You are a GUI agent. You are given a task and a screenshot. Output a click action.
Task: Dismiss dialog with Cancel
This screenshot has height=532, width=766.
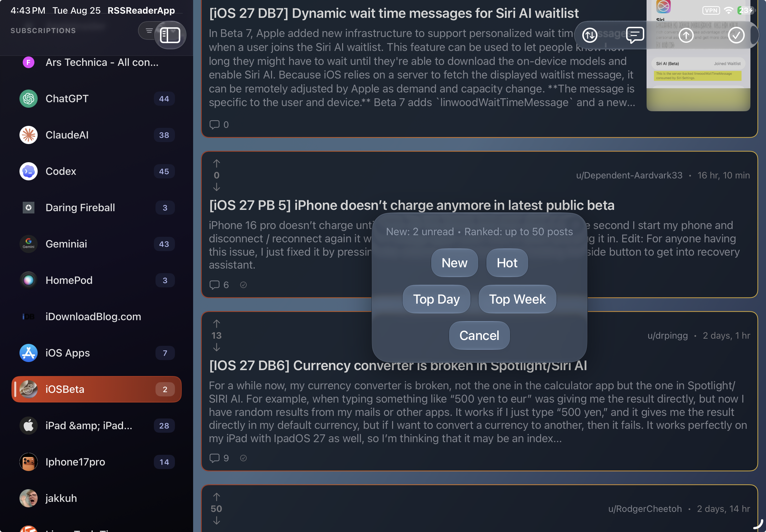coord(479,335)
